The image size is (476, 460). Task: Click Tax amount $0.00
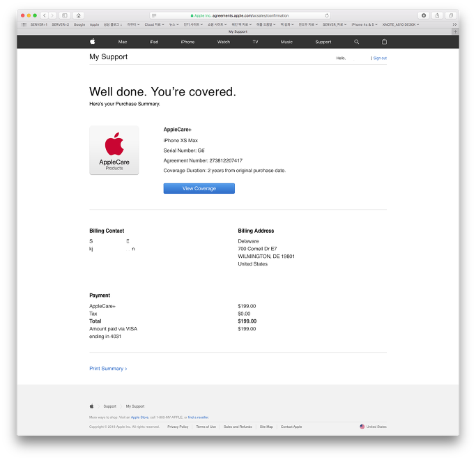pos(244,314)
